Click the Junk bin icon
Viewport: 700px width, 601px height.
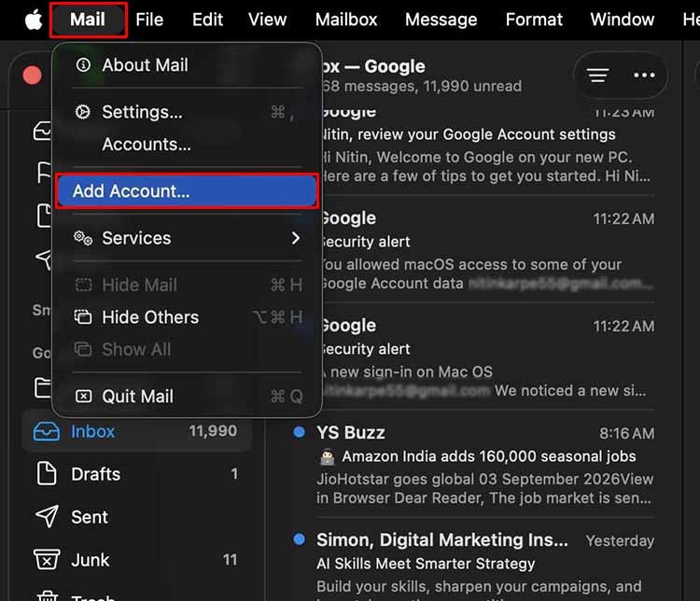[47, 560]
